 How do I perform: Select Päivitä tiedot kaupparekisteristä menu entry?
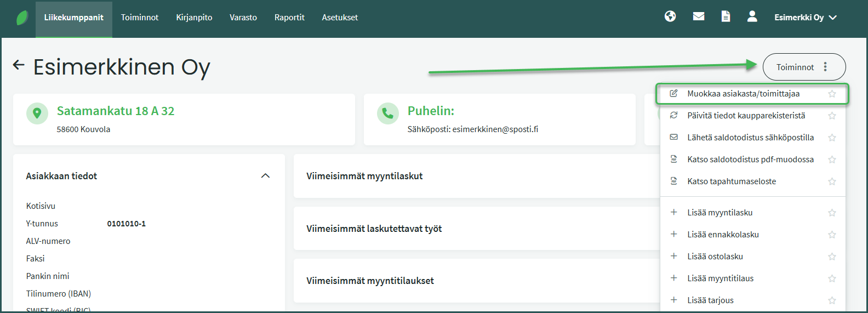pyautogui.click(x=746, y=116)
